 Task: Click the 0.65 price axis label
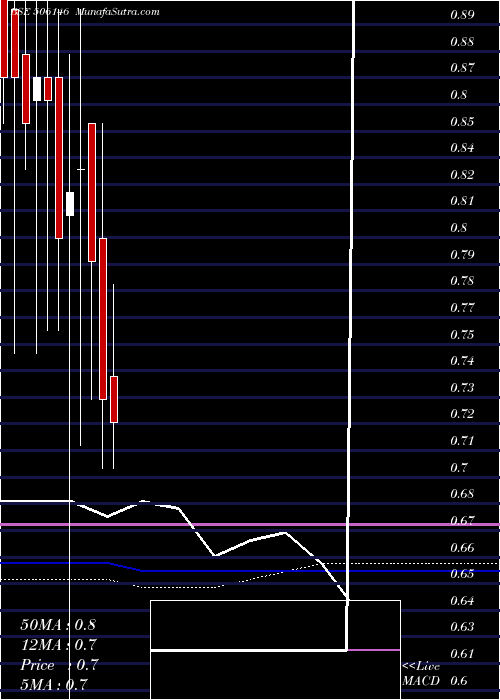(462, 574)
